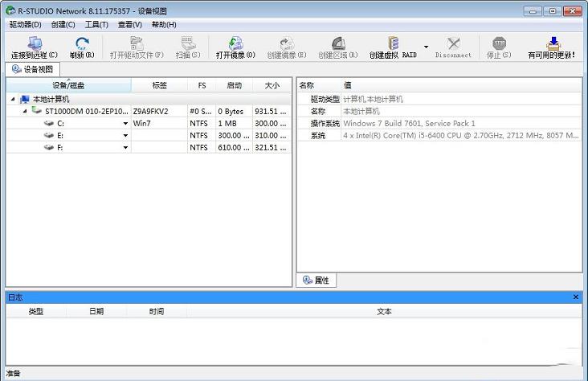This screenshot has height=381, width=588.
Task: Click the 310.00 size cell in E: row
Action: coord(272,136)
